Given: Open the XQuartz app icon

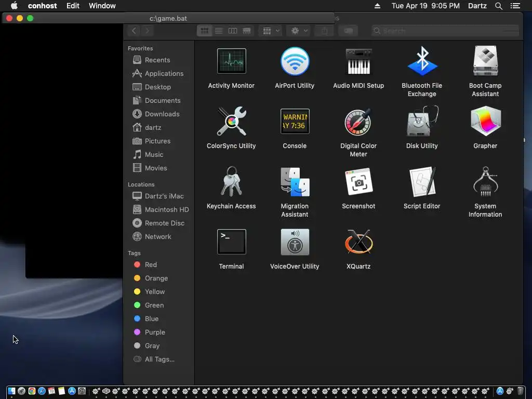Looking at the screenshot, I should click(x=358, y=242).
